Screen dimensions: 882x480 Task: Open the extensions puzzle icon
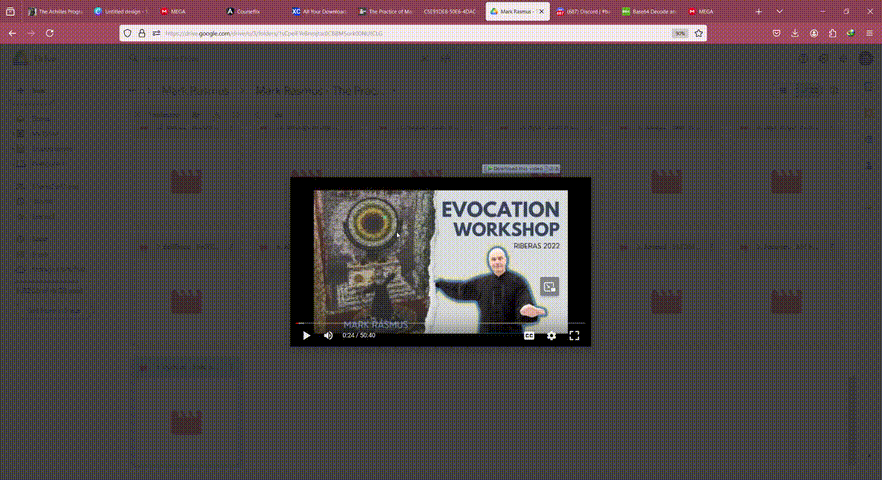tap(832, 33)
